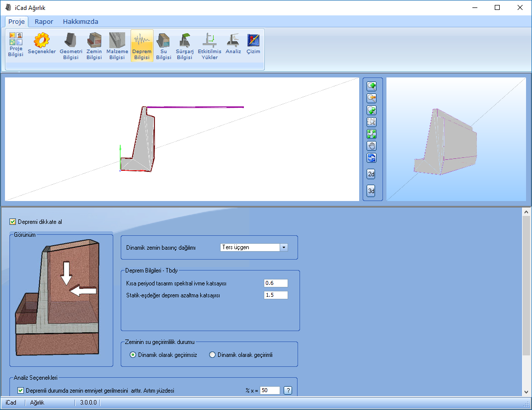Click the 'Dinamik zemin basınç dağılımı' label
Image resolution: width=532 pixels, height=410 pixels.
[161, 248]
